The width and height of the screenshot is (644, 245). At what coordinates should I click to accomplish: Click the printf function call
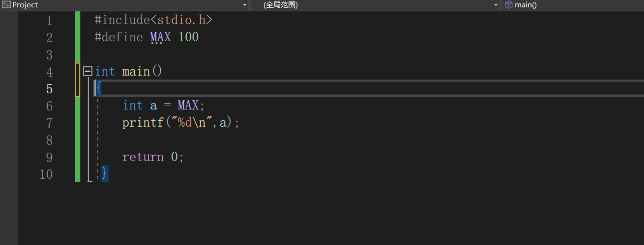click(x=143, y=123)
